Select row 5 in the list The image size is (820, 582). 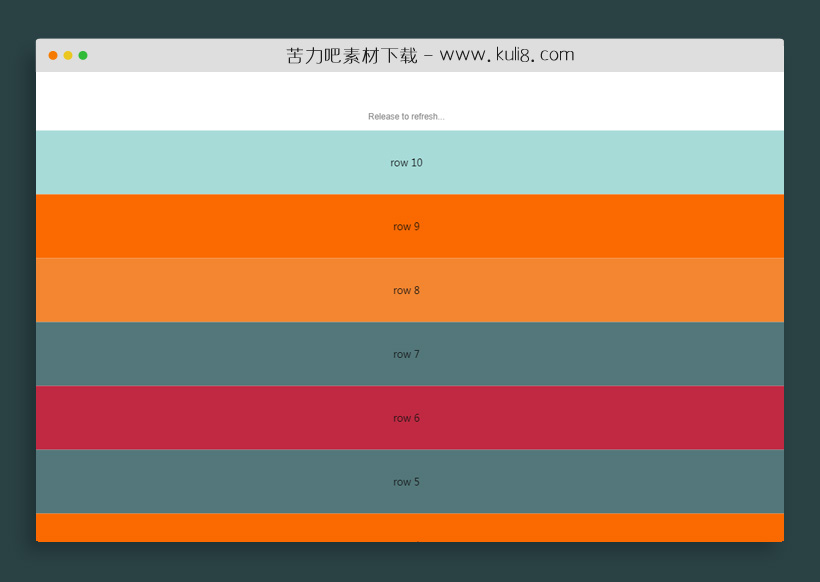click(406, 481)
